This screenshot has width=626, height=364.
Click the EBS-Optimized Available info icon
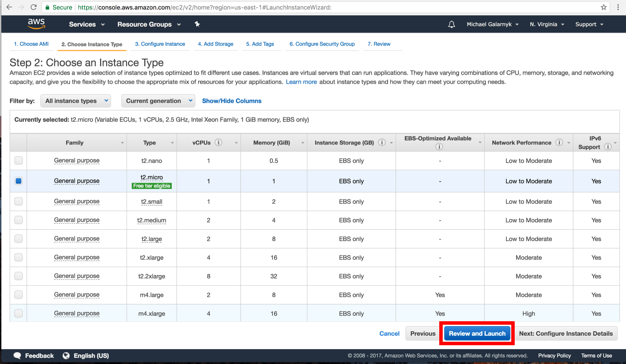pos(439,146)
